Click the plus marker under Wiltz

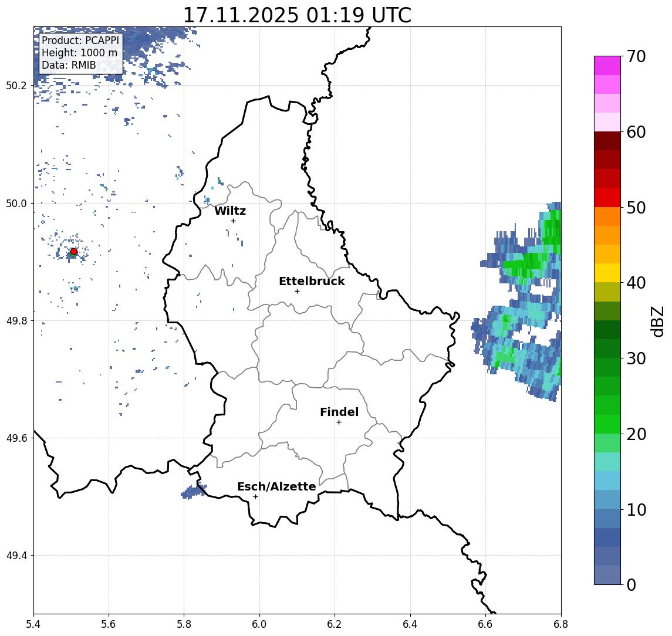coord(233,221)
